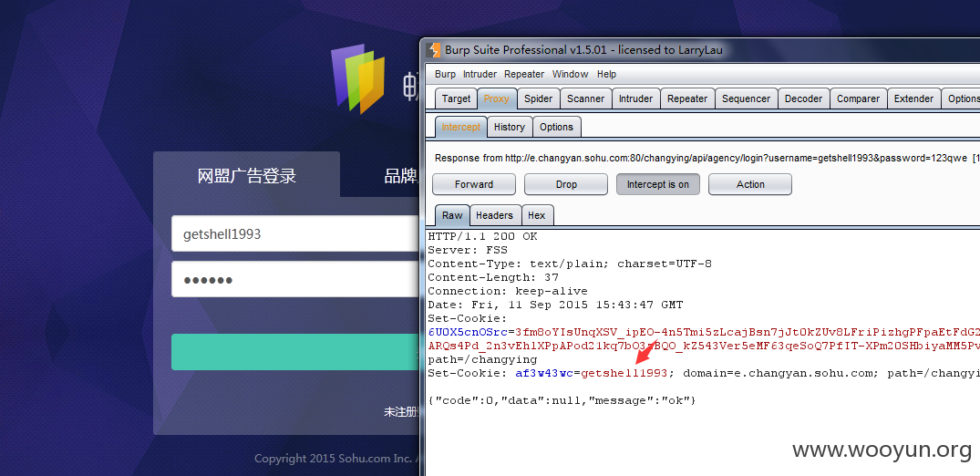Open the Decoder tab

tap(804, 98)
